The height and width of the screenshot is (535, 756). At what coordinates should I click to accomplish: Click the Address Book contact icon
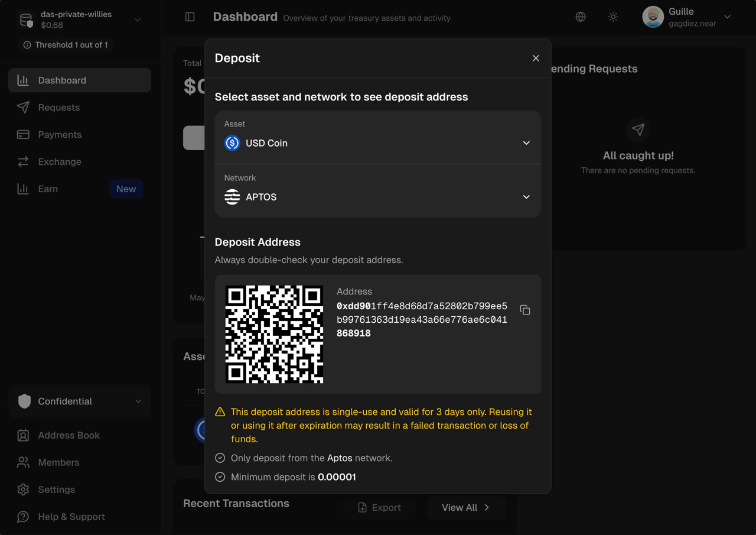point(23,436)
